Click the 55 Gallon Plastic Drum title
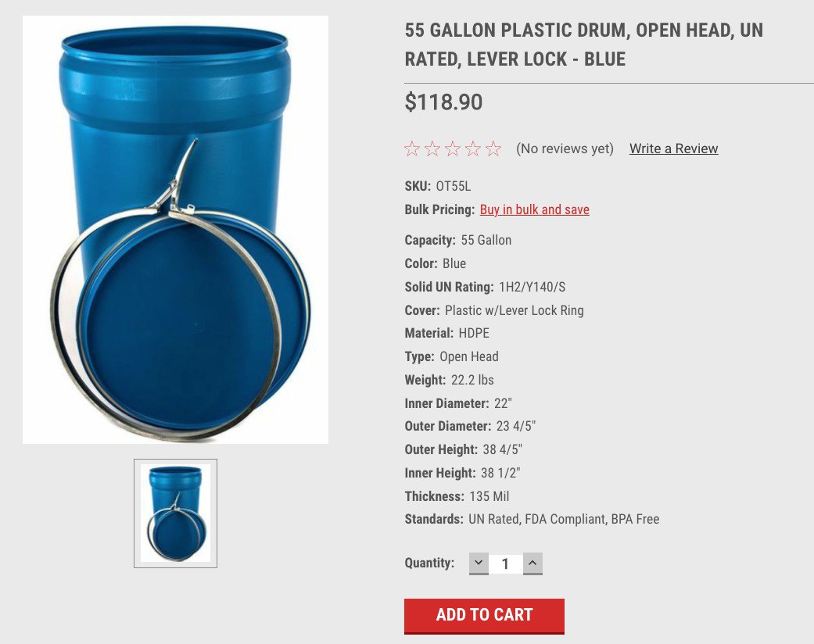The image size is (814, 644). click(x=584, y=45)
